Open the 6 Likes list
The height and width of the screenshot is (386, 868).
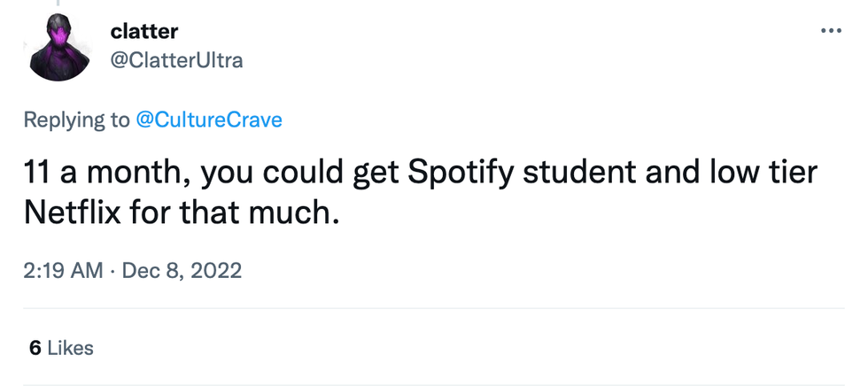[60, 348]
